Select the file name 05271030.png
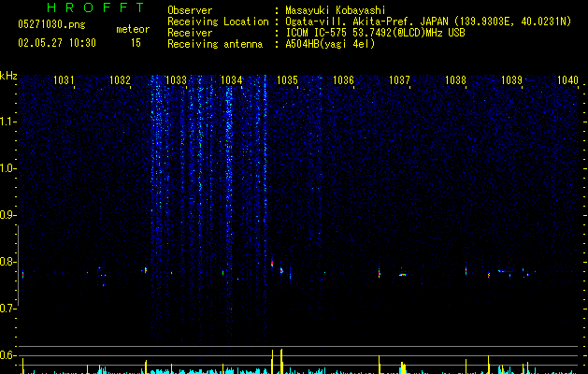 tap(51, 24)
